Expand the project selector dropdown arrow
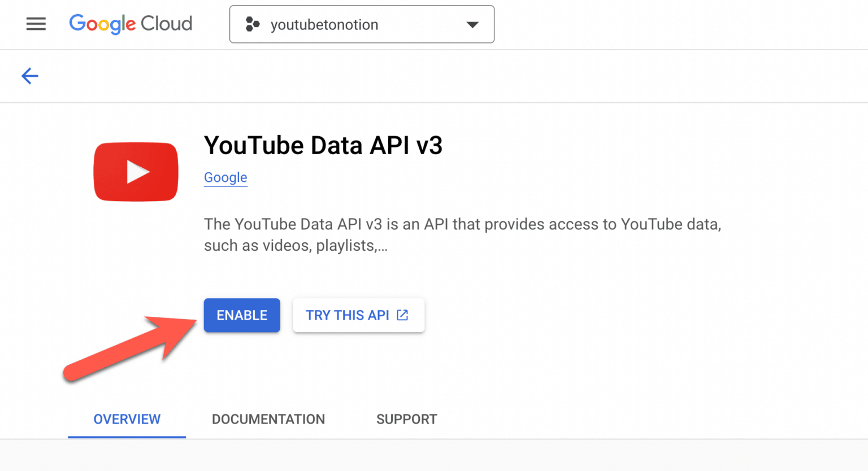868x471 pixels. tap(472, 24)
